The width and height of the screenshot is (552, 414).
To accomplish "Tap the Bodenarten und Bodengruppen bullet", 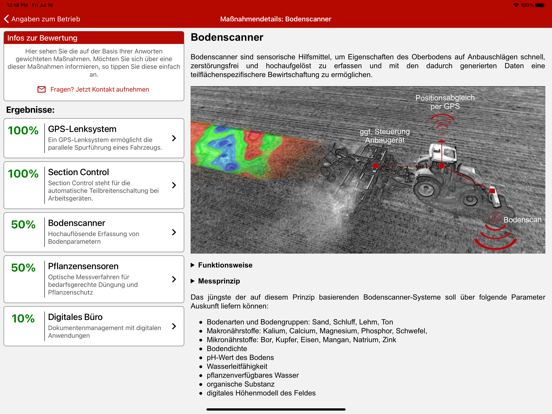I will tap(300, 322).
